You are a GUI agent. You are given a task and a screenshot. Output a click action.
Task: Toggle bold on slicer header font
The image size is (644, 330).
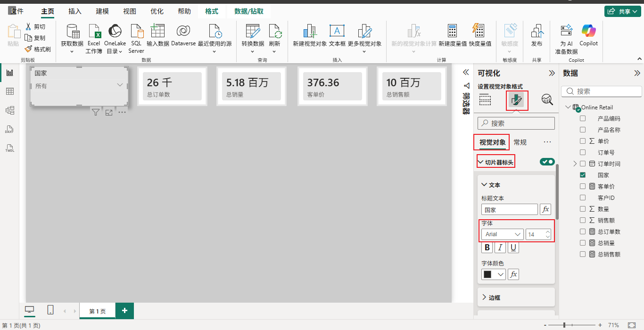point(487,247)
